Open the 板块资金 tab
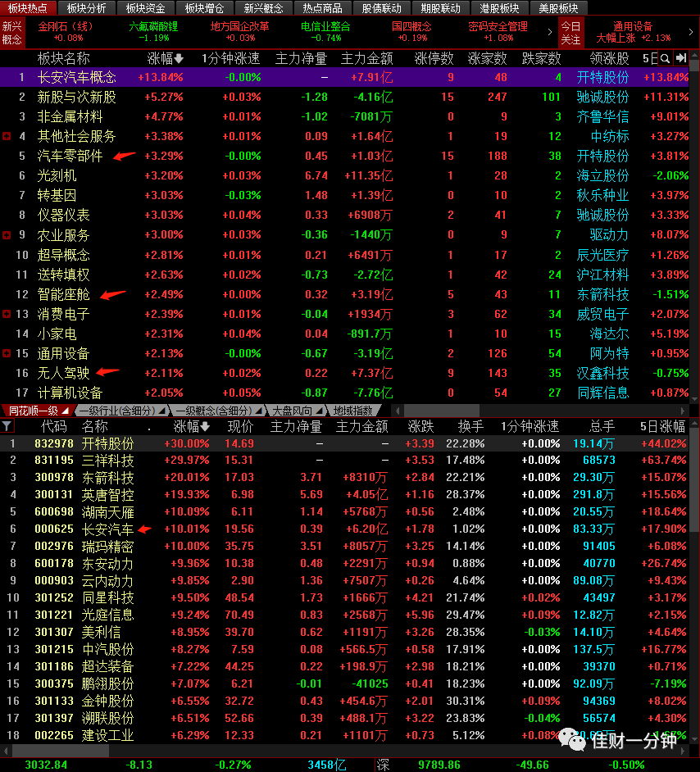 tap(145, 8)
